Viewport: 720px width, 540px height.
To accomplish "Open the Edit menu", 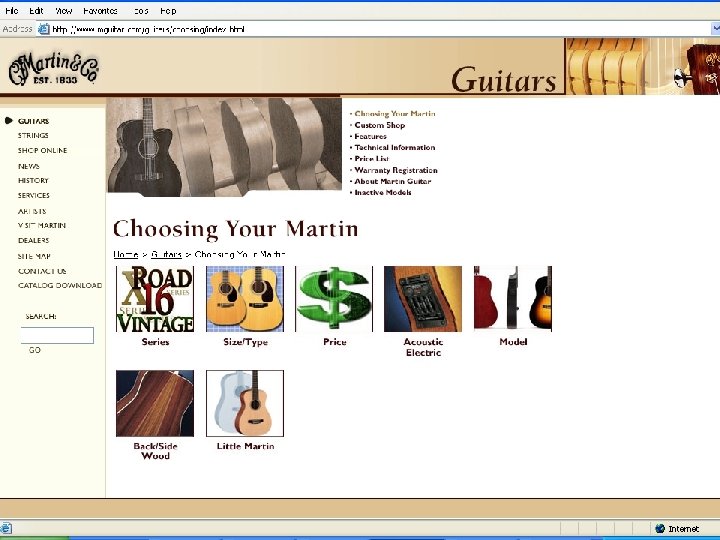I will [x=36, y=11].
